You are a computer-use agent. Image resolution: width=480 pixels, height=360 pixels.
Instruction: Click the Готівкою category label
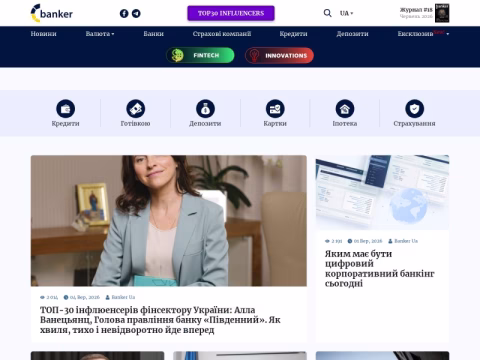click(x=135, y=123)
